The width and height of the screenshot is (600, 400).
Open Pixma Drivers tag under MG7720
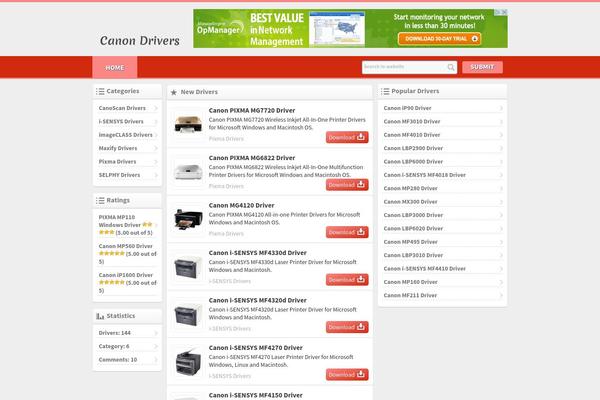[x=226, y=139]
